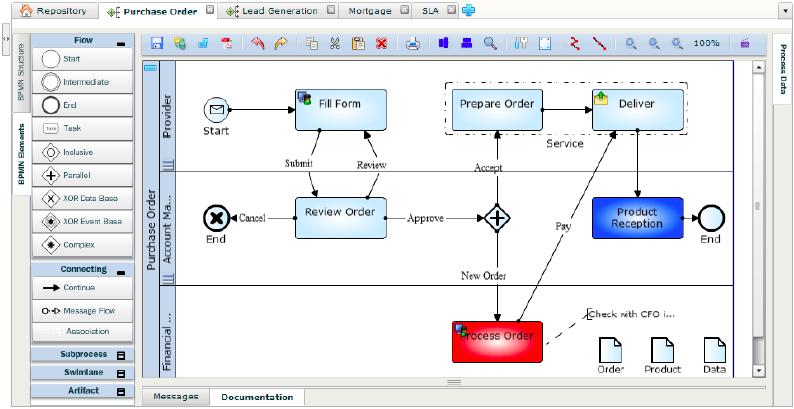Screen dimensions: 794x409
Task: Choose the Complex gateway palette item
Action: click(x=83, y=245)
